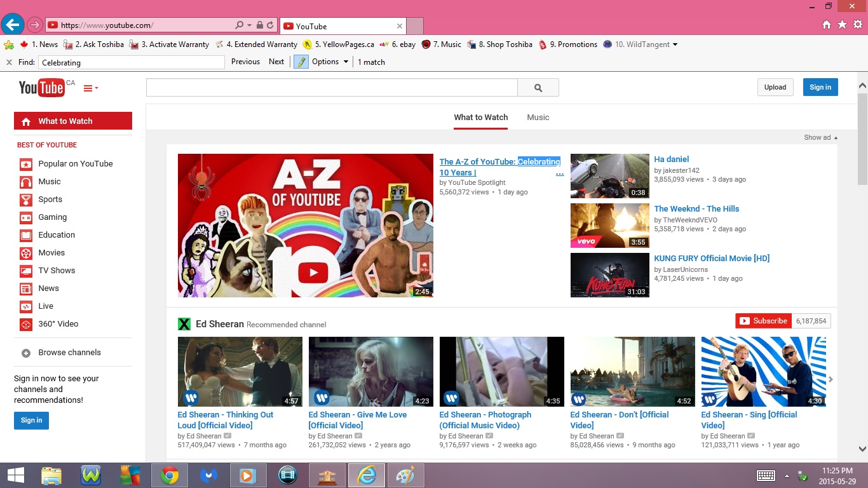Open The Weeknd - The Hills link

pyautogui.click(x=696, y=209)
